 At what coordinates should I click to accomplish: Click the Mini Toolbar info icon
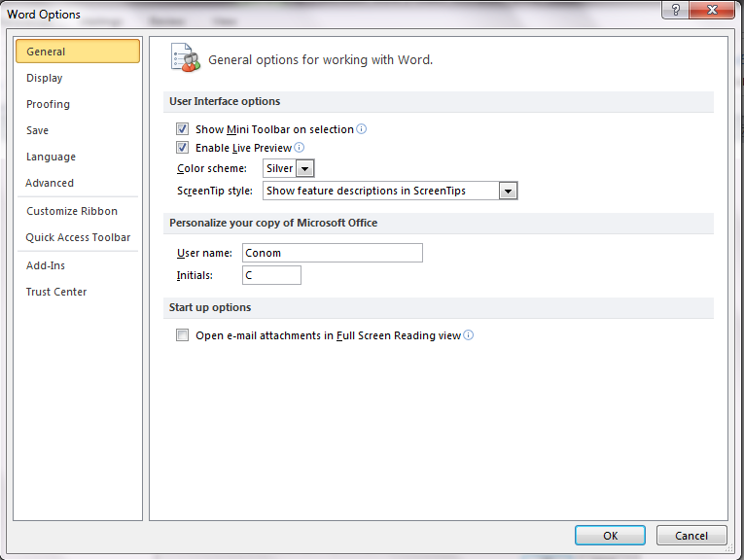click(361, 129)
